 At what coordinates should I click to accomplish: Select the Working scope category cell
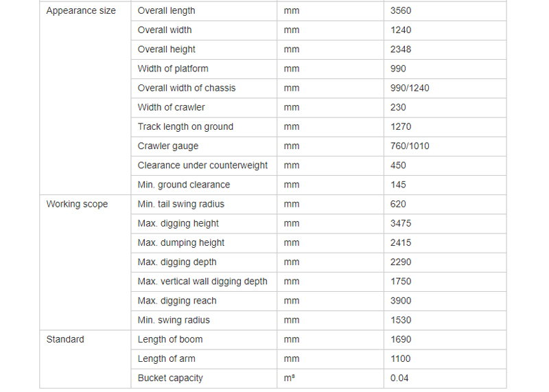click(85, 262)
